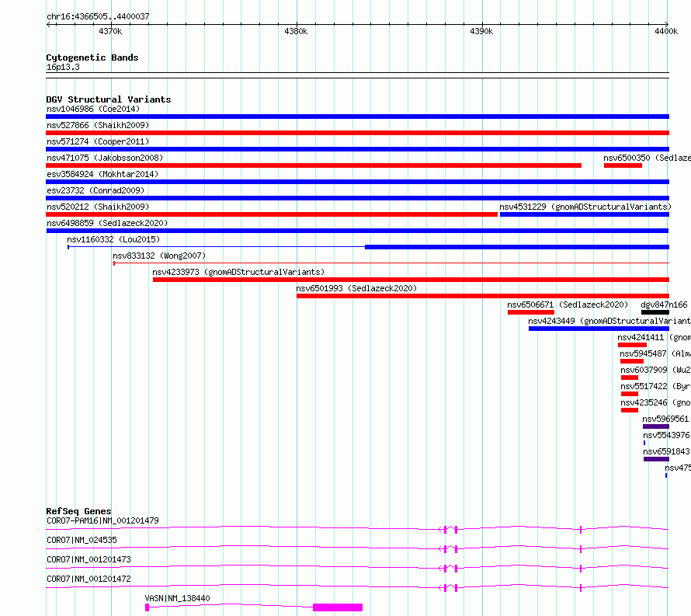This screenshot has width=691, height=616.
Task: Click the nsv6498859 (Sedlazeck2020) label
Action: pyautogui.click(x=107, y=223)
